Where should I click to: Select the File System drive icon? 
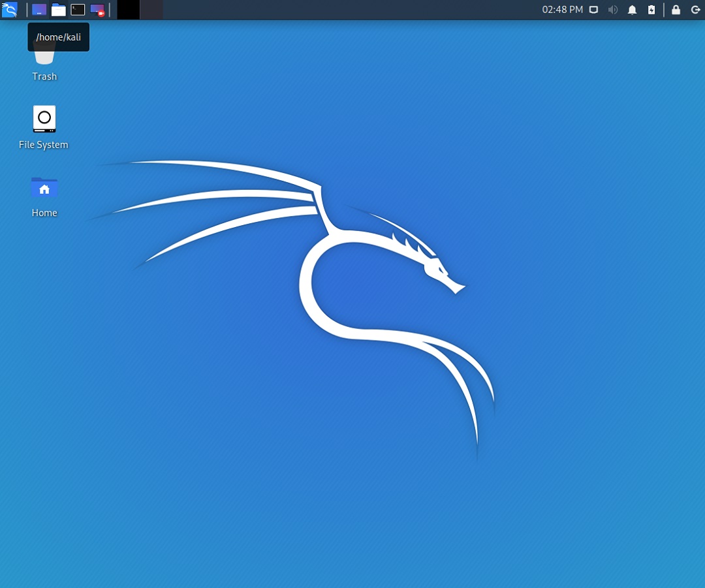[44, 119]
